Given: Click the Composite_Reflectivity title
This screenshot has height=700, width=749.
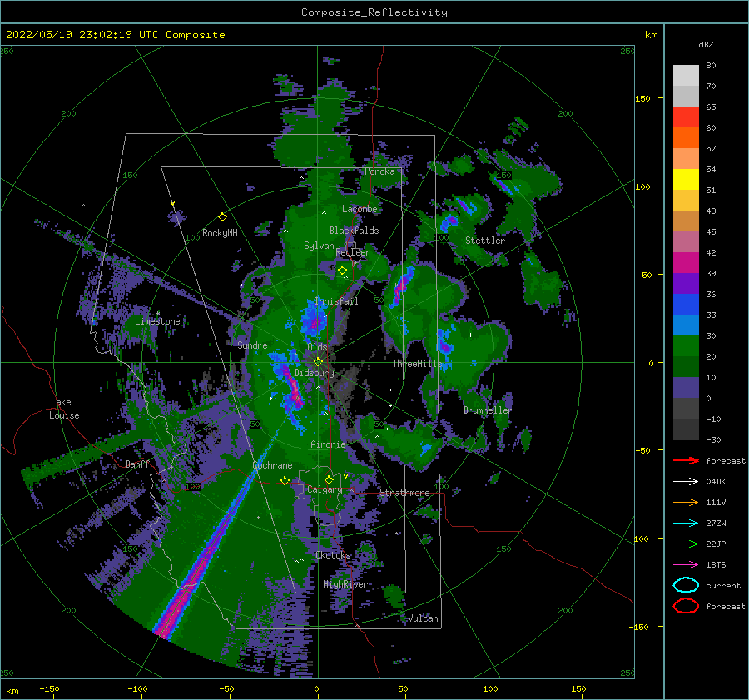Looking at the screenshot, I should click(x=374, y=12).
